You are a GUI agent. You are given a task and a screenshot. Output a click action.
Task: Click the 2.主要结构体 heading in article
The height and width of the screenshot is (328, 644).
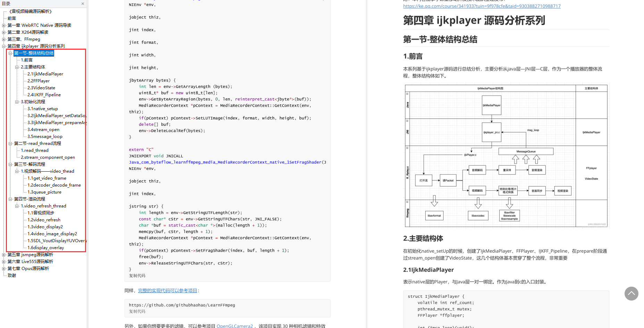423,239
